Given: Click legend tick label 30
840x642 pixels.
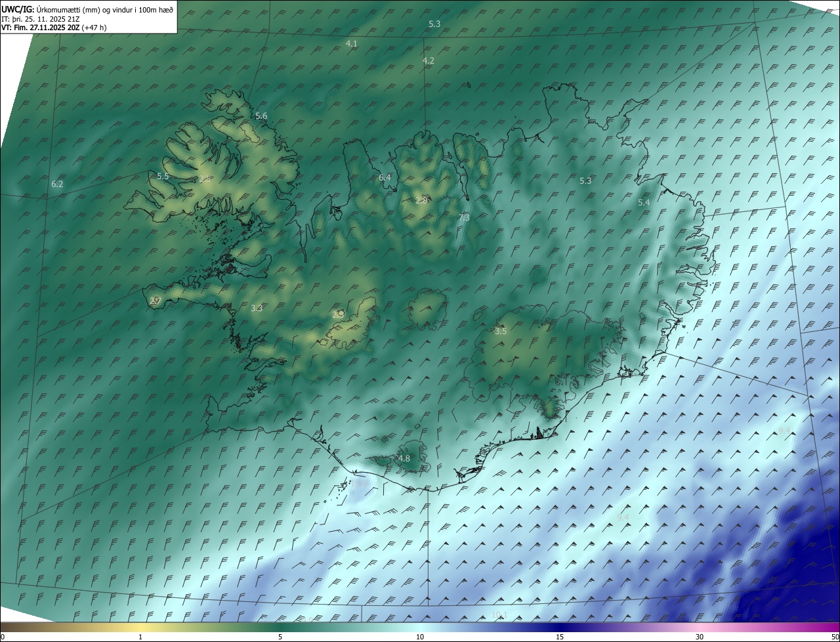Looking at the screenshot, I should point(700,637).
